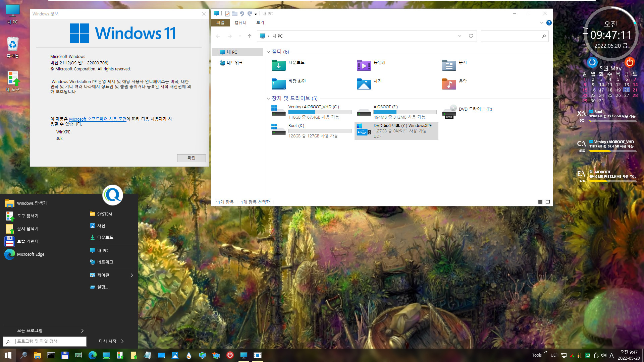Open the volume speaker tray icon

(x=604, y=355)
